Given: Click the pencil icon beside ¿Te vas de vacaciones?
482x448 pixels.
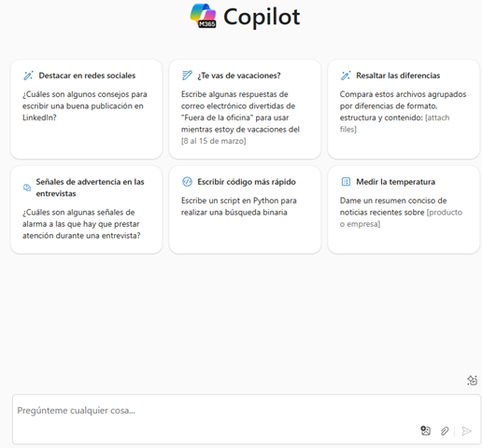Looking at the screenshot, I should [187, 76].
